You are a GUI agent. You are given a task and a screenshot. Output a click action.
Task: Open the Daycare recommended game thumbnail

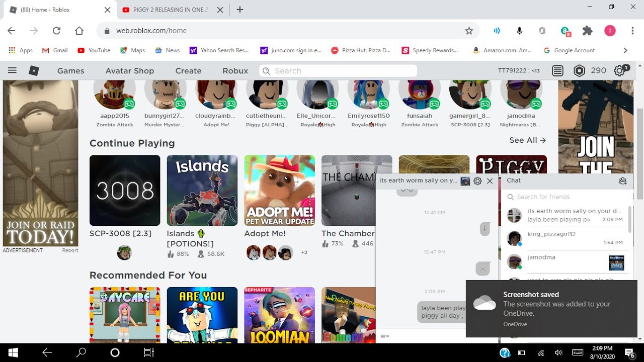125,315
